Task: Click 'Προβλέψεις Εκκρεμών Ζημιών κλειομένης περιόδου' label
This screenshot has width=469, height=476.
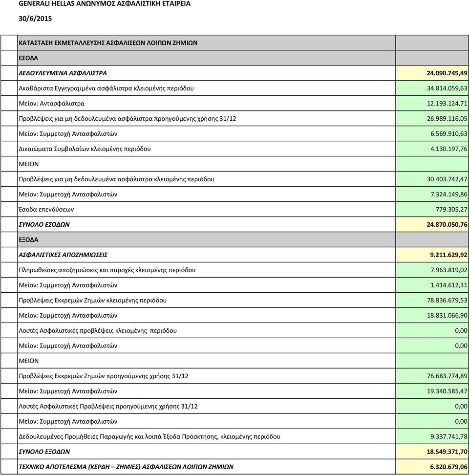Action: point(92,301)
